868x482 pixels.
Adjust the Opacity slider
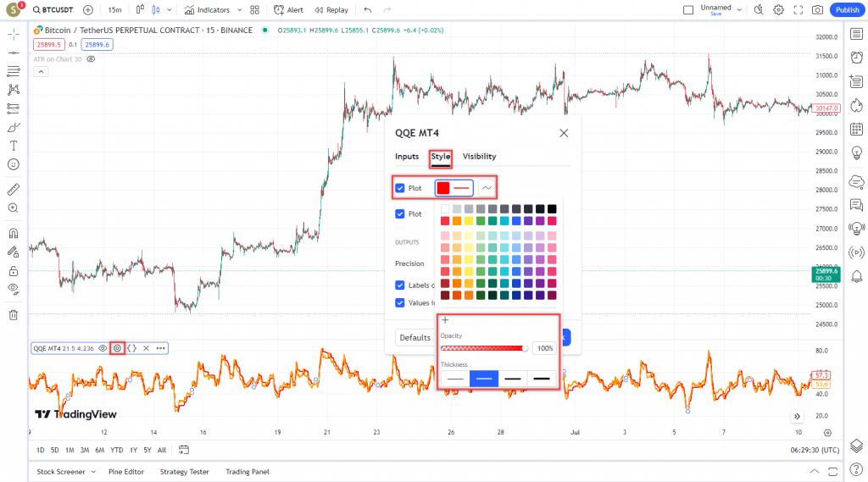point(483,348)
